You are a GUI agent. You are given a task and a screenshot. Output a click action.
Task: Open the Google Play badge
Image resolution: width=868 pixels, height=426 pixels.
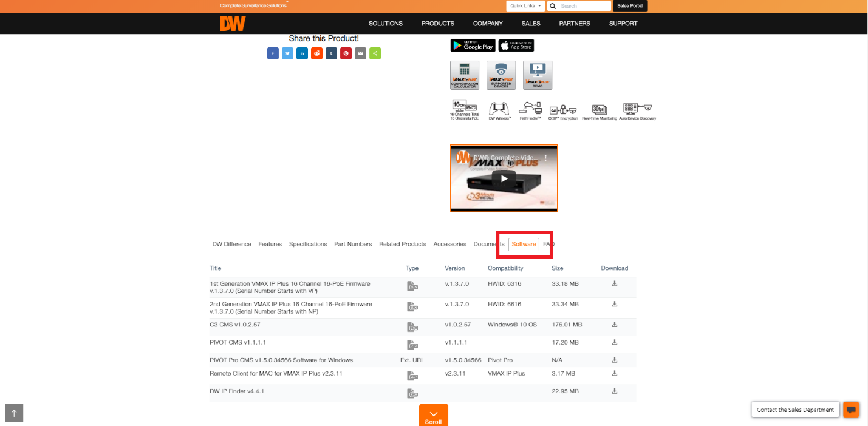tap(473, 46)
